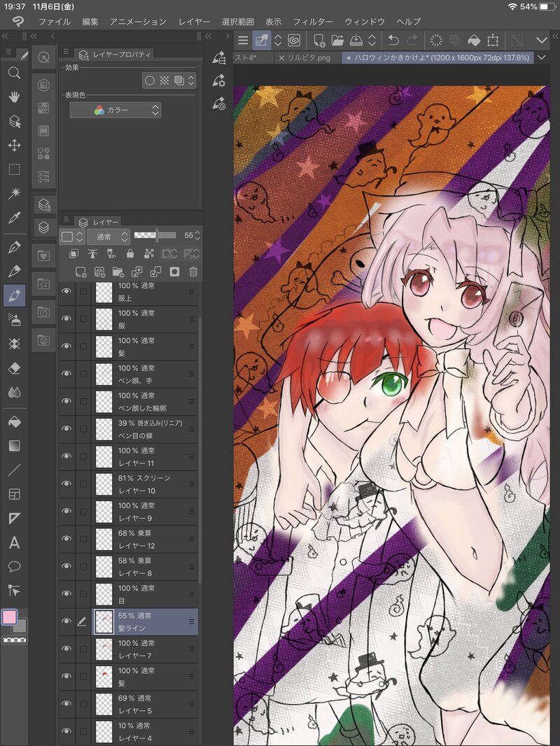The height and width of the screenshot is (746, 560).
Task: Open the 表示 menu
Action: pos(273,22)
